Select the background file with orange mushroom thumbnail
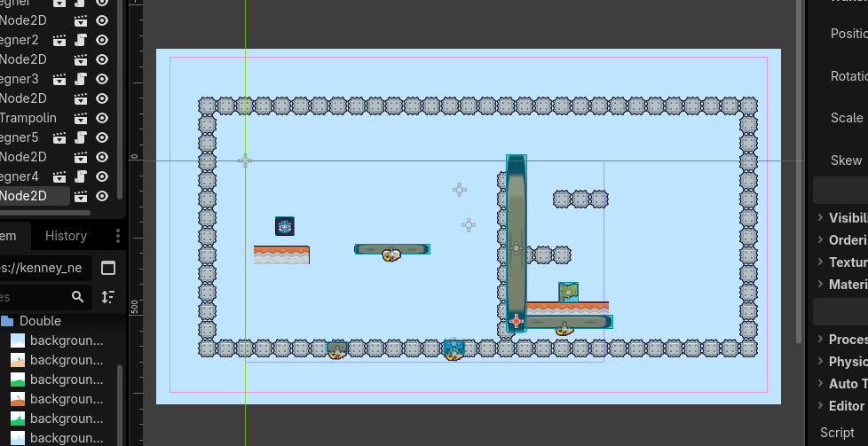Image resolution: width=868 pixels, height=446 pixels. pyautogui.click(x=57, y=399)
